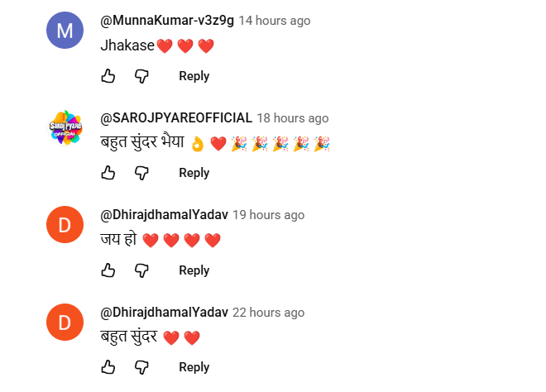Open @SAROJPYAREOFFICIAL channel link

click(x=176, y=118)
